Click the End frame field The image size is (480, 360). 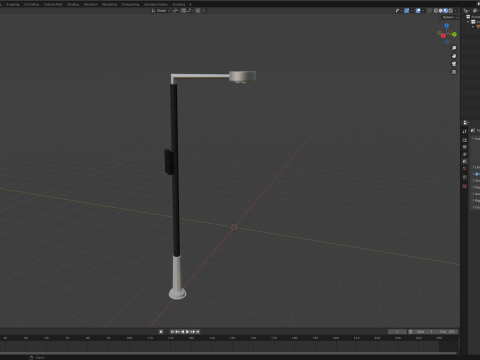(447, 332)
